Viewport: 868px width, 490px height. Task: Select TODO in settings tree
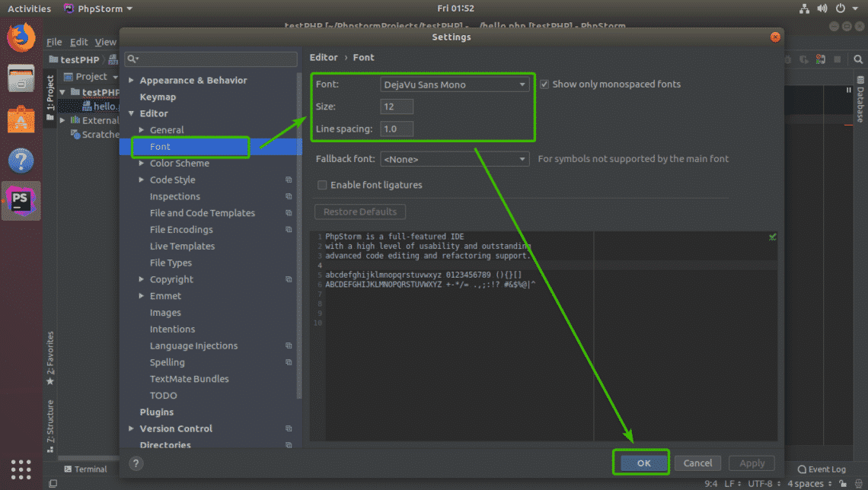pyautogui.click(x=163, y=396)
